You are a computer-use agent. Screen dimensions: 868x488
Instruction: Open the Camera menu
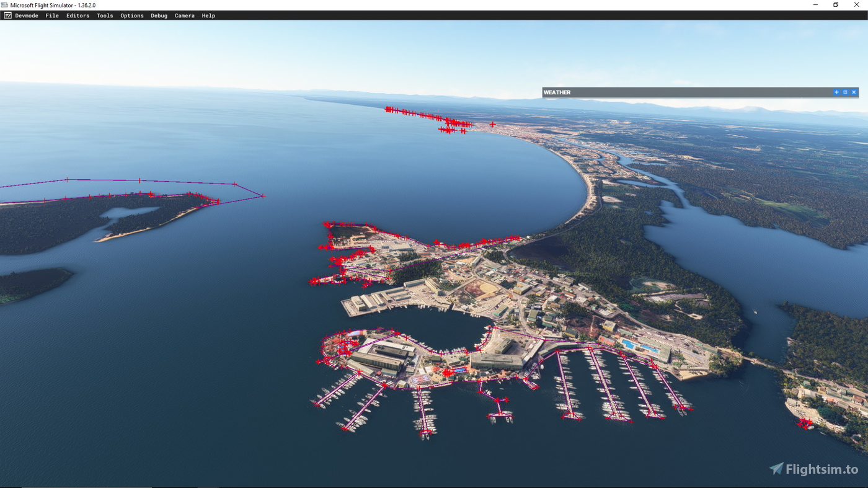pos(184,16)
